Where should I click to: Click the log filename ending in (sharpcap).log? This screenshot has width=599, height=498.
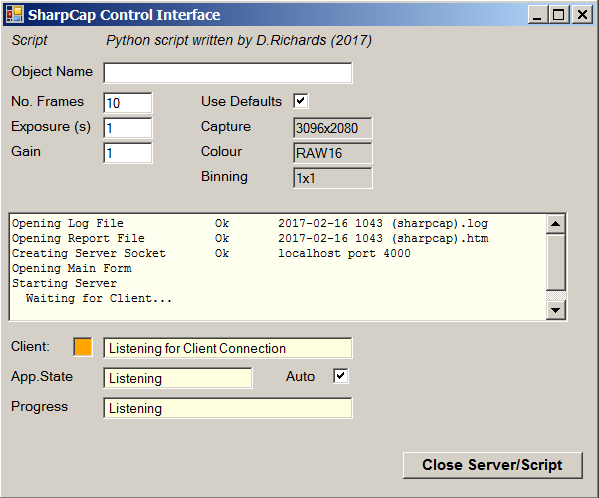(383, 223)
